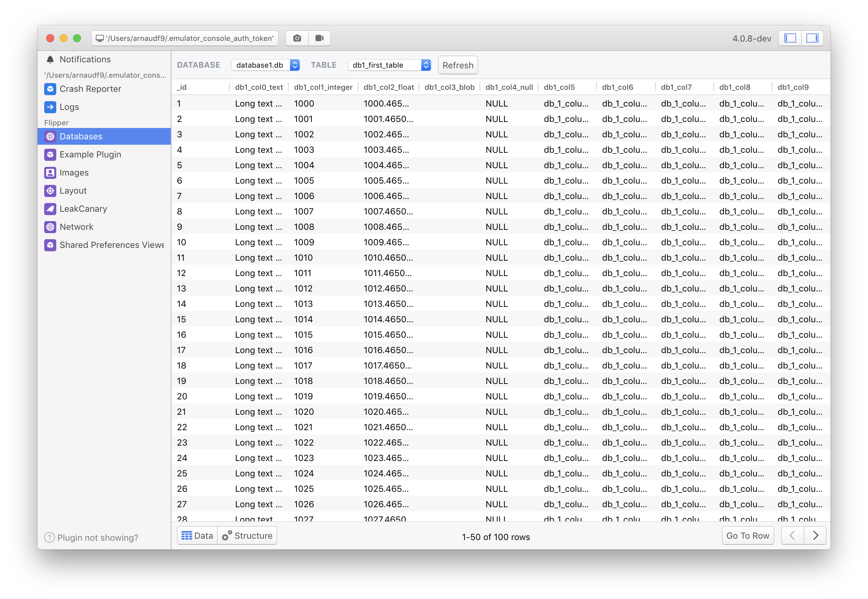The width and height of the screenshot is (868, 599).
Task: Toggle the left sidebar panel icon
Action: [790, 38]
